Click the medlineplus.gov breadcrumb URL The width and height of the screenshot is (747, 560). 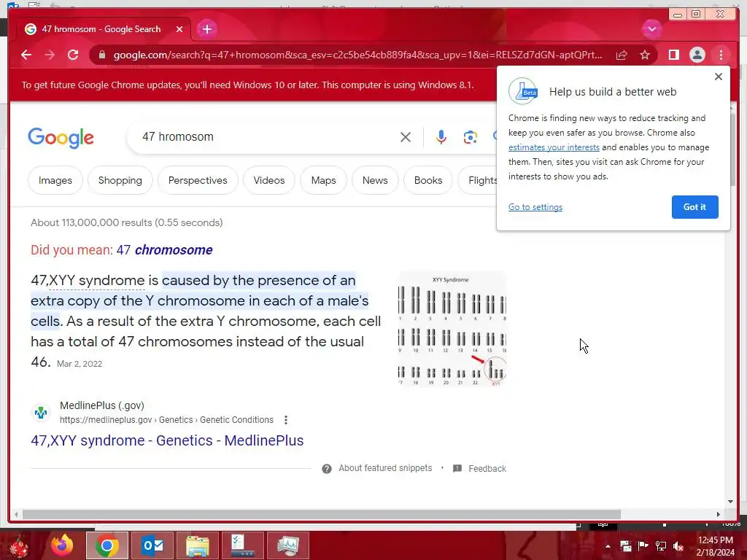click(x=166, y=420)
